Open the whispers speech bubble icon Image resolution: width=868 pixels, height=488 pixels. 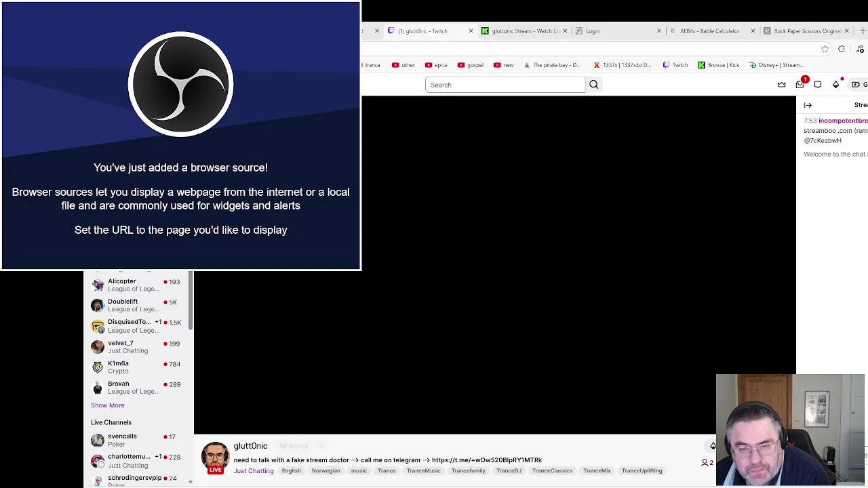point(818,85)
